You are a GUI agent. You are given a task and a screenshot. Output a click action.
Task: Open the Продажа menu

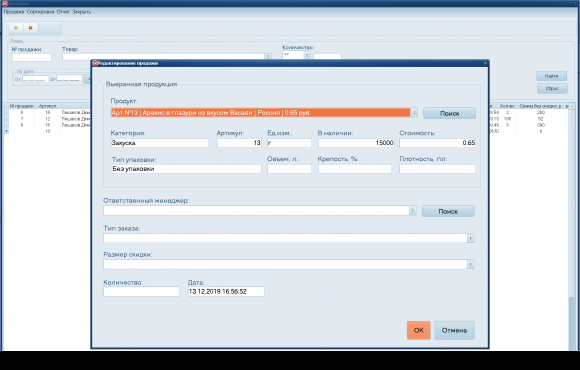point(14,12)
